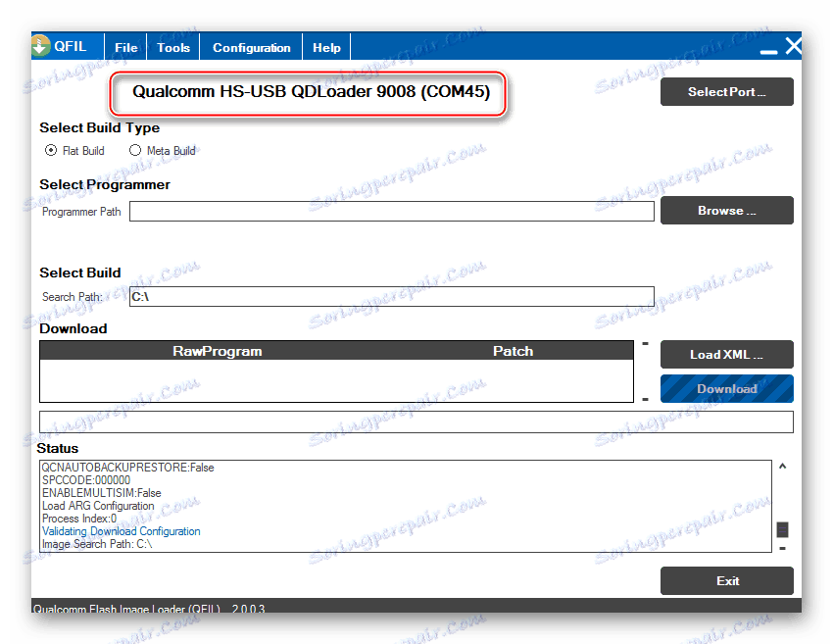Viewport: 833px width, 644px height.
Task: Click the Patch column header
Action: tap(513, 351)
